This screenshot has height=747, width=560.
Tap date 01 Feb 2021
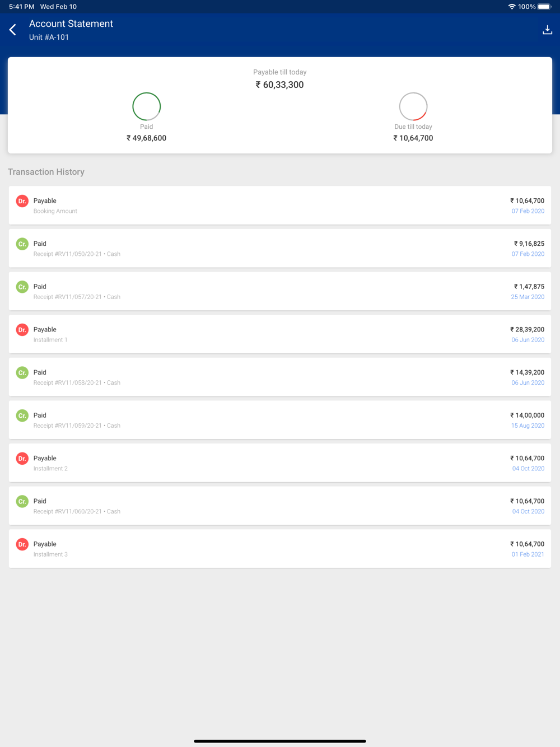coord(528,554)
